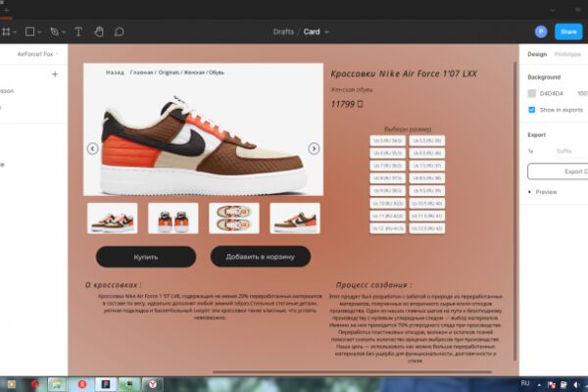The width and height of the screenshot is (588, 392).
Task: Expand the Preview section
Action: pos(529,192)
